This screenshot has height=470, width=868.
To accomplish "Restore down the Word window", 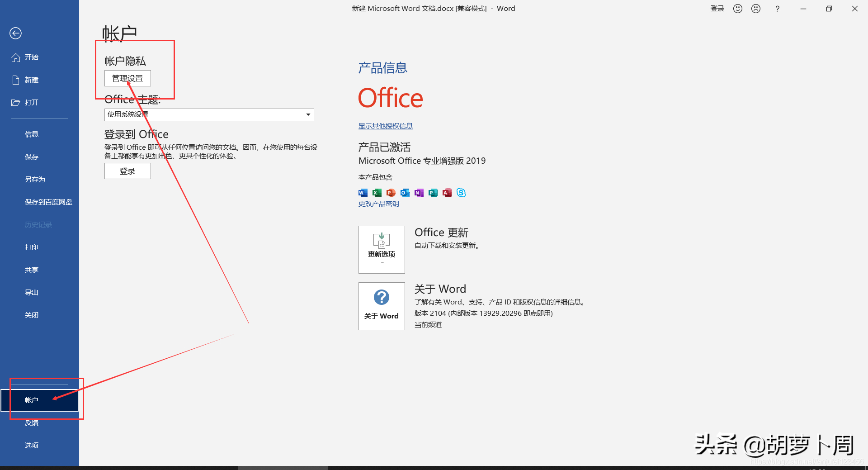I will coord(829,9).
